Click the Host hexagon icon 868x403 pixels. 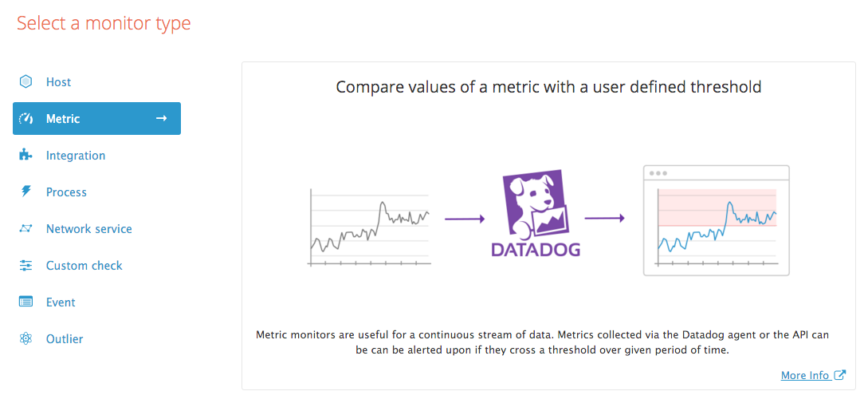click(26, 81)
